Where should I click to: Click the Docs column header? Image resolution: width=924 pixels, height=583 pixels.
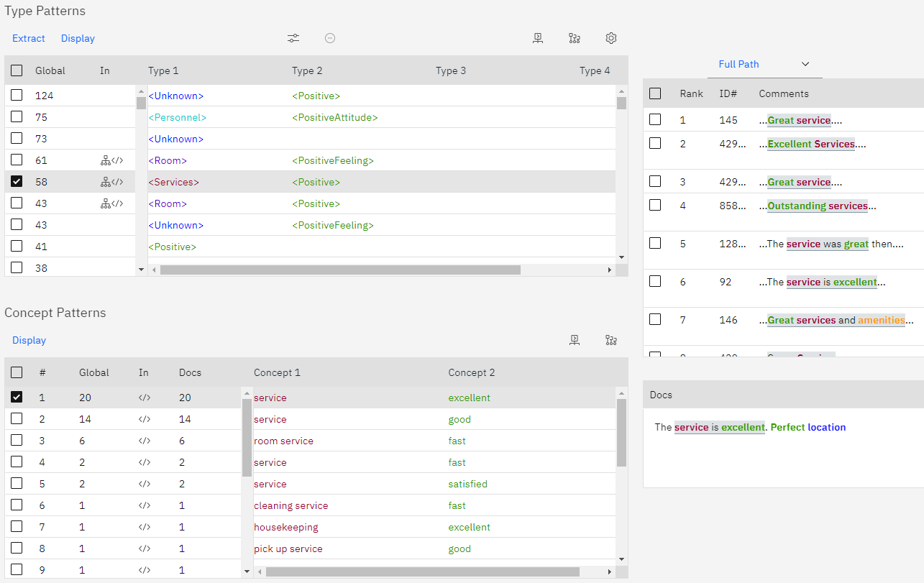(x=190, y=372)
